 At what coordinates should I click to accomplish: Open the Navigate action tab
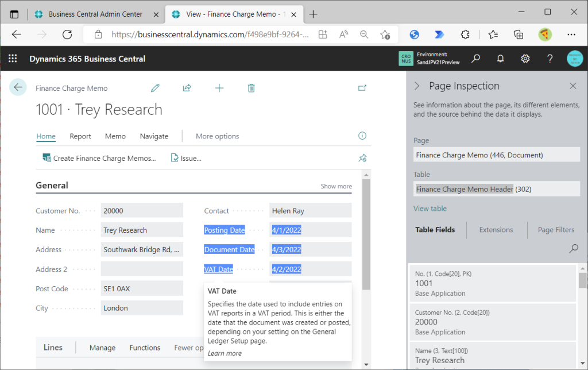(154, 136)
